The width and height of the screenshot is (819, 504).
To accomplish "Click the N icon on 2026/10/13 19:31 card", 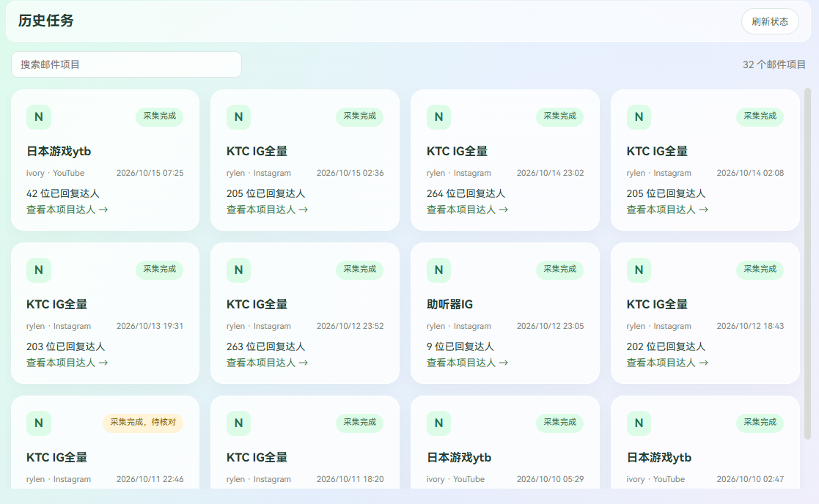I will point(39,270).
